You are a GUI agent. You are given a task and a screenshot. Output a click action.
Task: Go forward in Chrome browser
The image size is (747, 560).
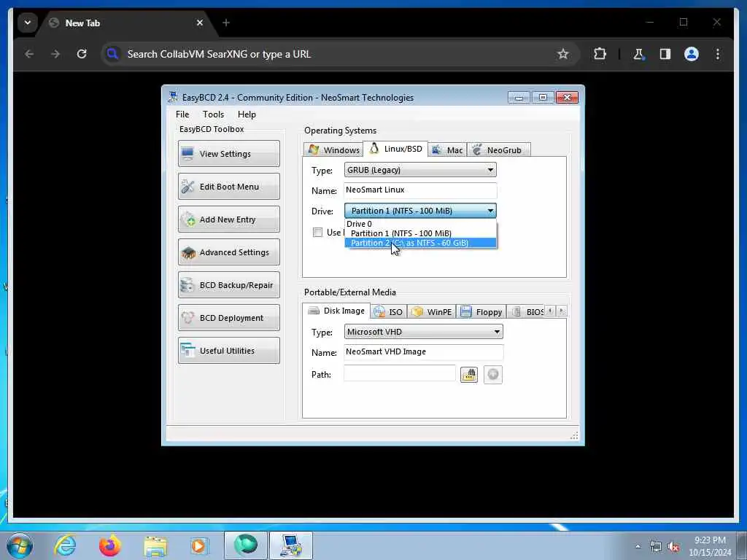tap(55, 54)
